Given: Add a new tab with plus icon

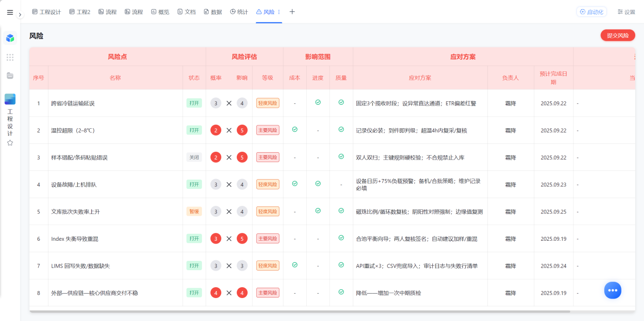Looking at the screenshot, I should tap(292, 12).
